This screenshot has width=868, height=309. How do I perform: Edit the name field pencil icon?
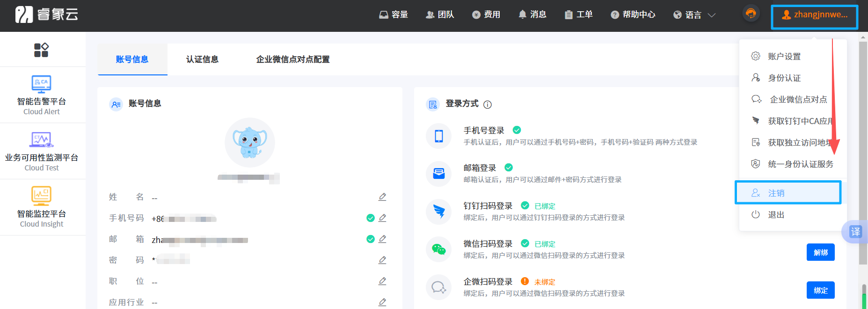coord(382,197)
